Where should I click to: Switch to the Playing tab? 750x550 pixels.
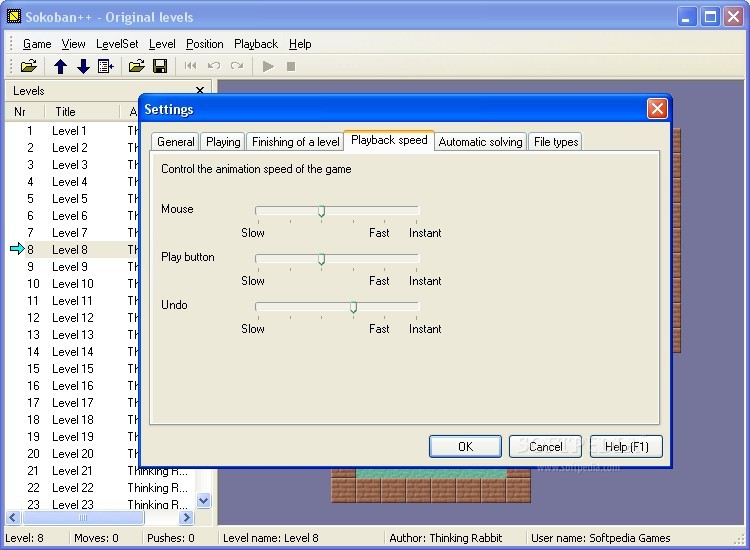223,142
